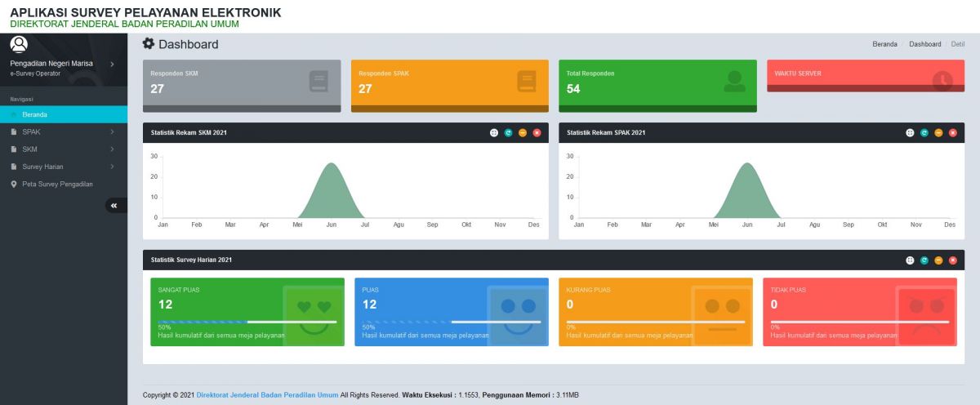
Task: Click the Beranda breadcrumb link
Action: point(884,44)
